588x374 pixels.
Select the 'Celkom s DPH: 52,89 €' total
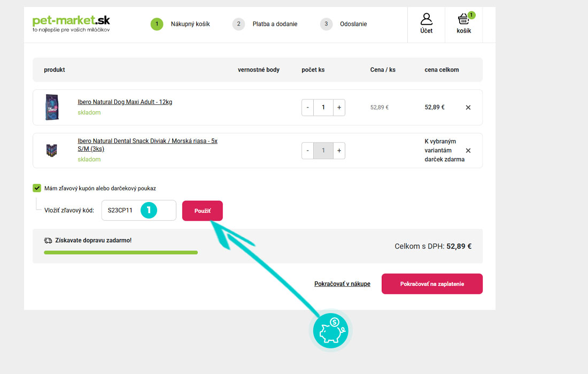(x=433, y=246)
